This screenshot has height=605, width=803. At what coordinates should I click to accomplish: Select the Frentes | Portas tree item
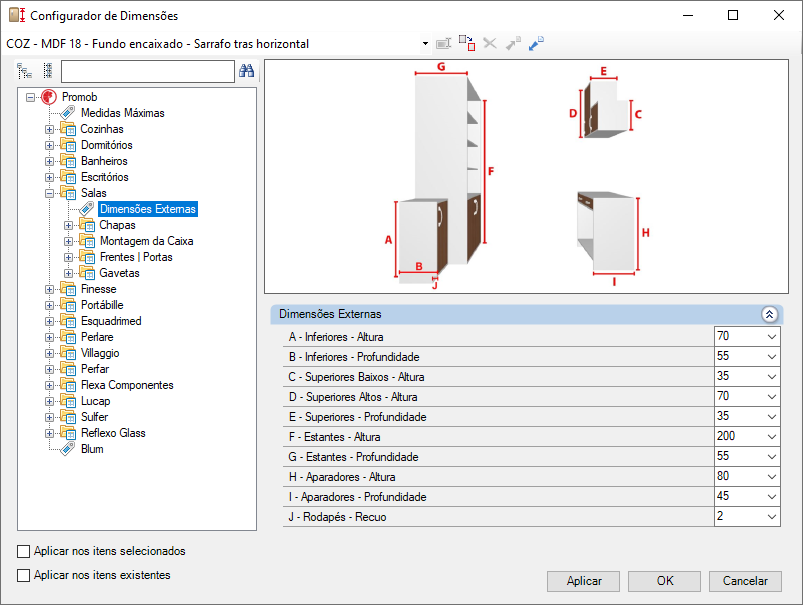(x=136, y=257)
